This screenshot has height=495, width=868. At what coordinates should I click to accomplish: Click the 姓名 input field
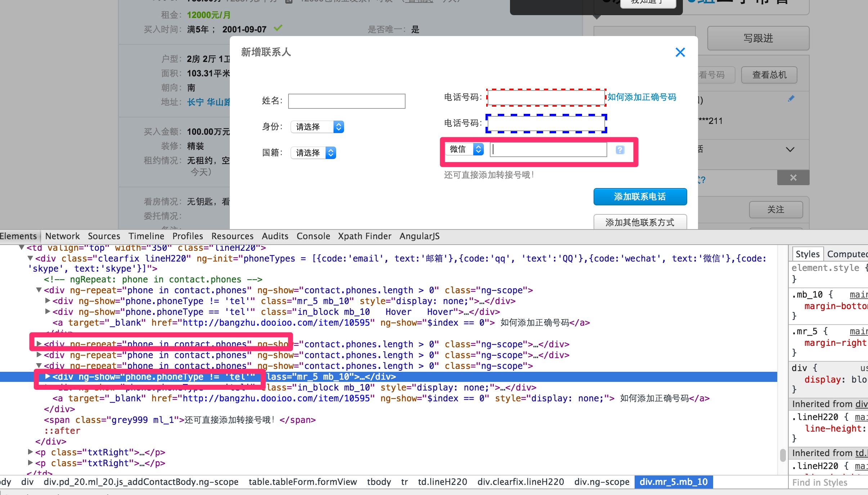coord(347,101)
